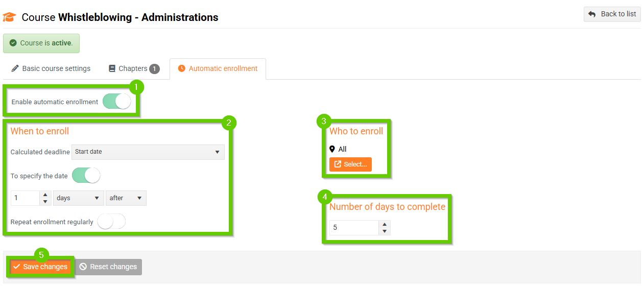Decrement number of days to complete

385,231
